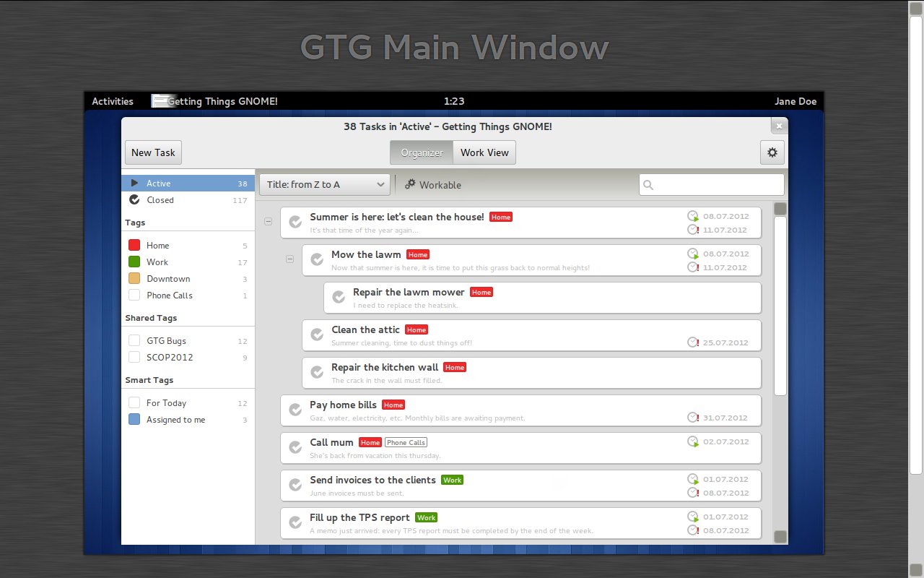
Task: Mark 'Repair the lawm mower' as done
Action: coord(339,297)
